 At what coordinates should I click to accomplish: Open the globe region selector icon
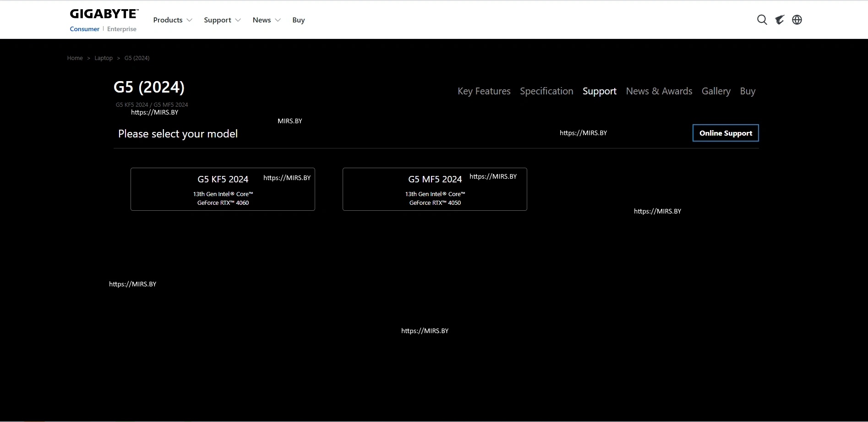[797, 20]
